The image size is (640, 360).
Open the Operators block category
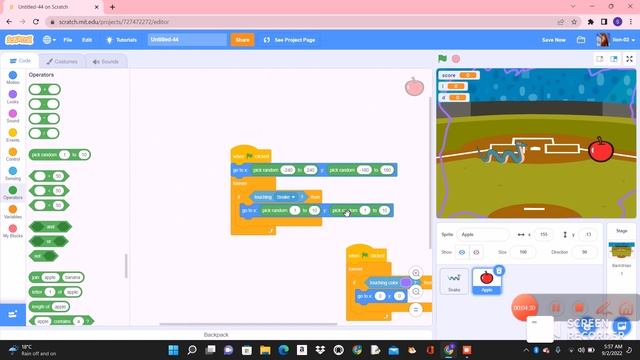click(x=13, y=193)
